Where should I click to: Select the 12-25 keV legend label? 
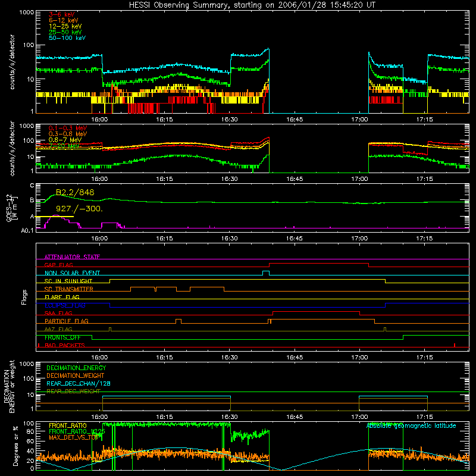point(65,26)
